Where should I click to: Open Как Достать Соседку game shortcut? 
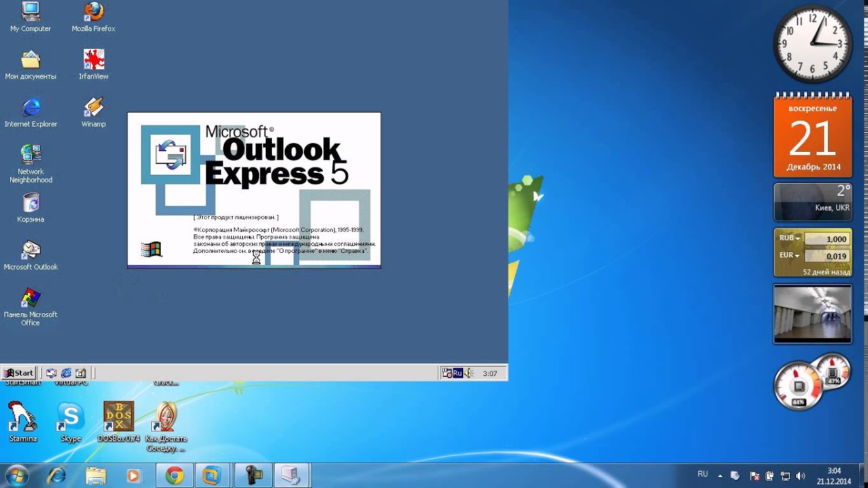pos(165,427)
